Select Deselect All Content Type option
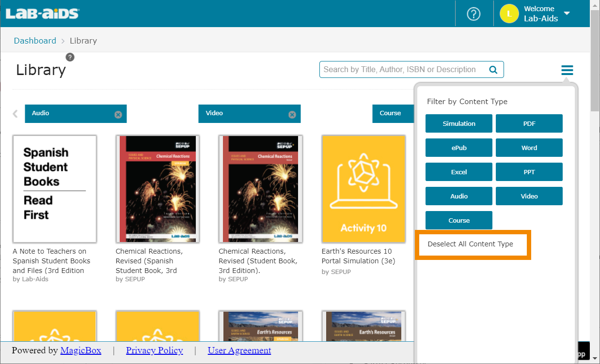This screenshot has height=364, width=600. tap(470, 244)
